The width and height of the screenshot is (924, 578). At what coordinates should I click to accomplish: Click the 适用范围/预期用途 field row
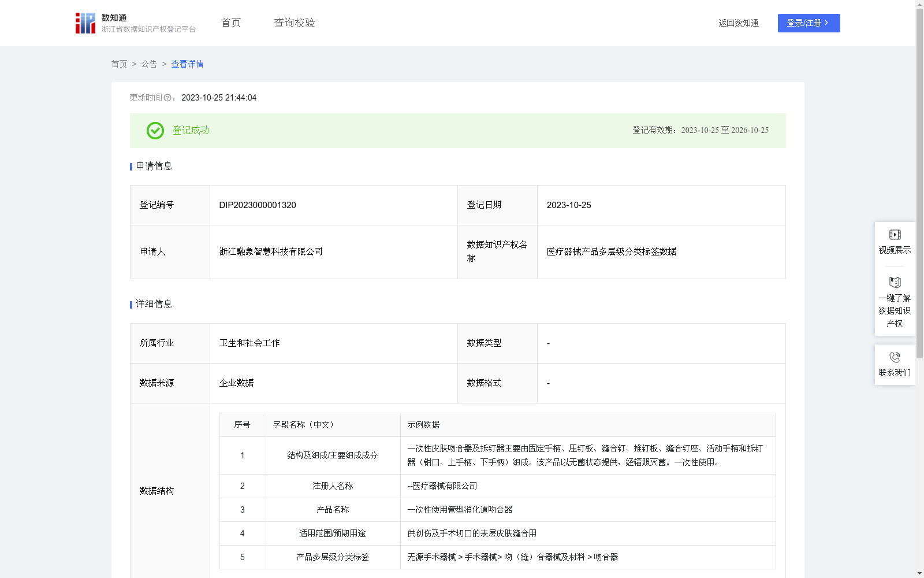click(498, 533)
